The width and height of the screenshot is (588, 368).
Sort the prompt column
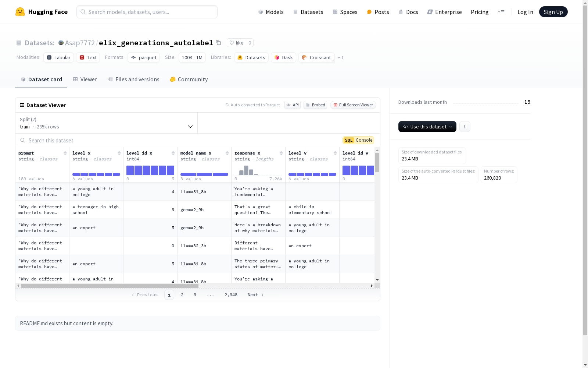coord(65,153)
